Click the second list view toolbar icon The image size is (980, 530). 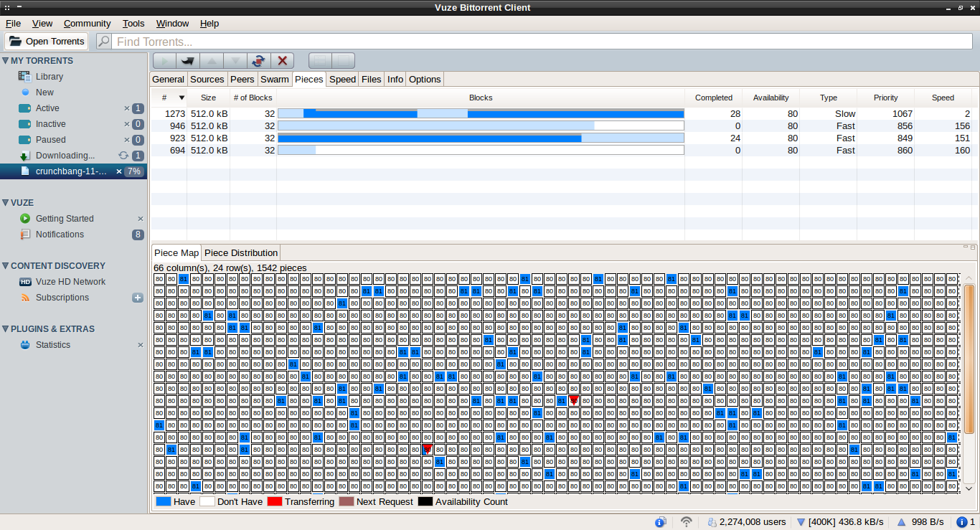coord(343,61)
